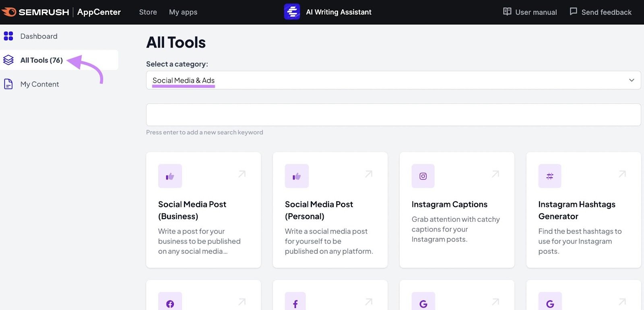Click the AI Writing Assistant app icon
This screenshot has height=310, width=644.
click(292, 12)
